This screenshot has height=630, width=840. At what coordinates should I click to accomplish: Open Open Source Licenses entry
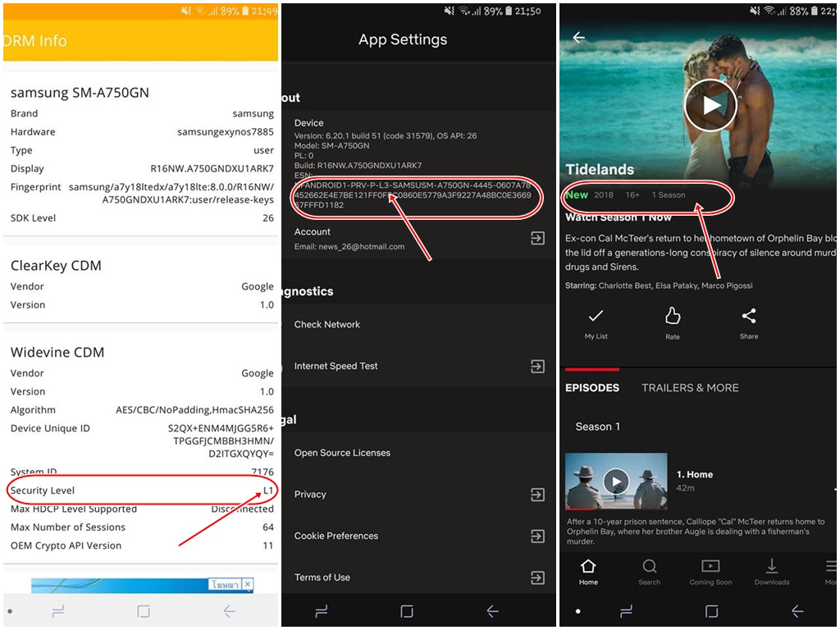coord(342,453)
